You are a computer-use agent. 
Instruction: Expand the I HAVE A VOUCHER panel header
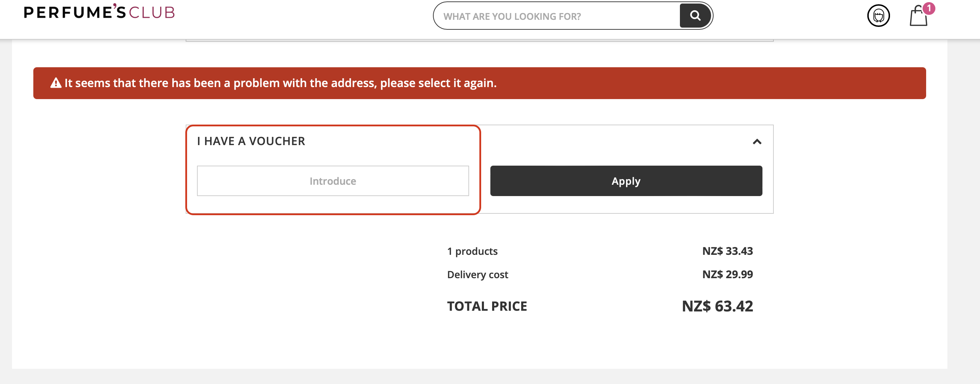coord(251,141)
